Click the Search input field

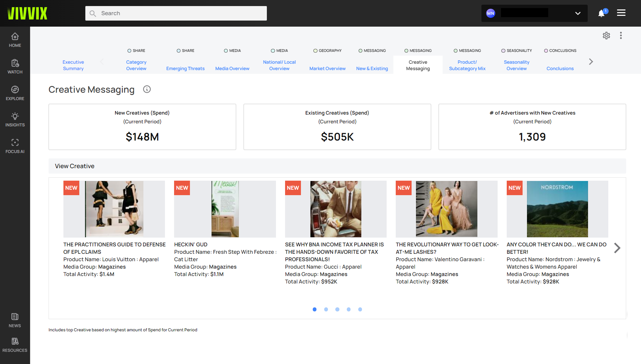pyautogui.click(x=176, y=13)
